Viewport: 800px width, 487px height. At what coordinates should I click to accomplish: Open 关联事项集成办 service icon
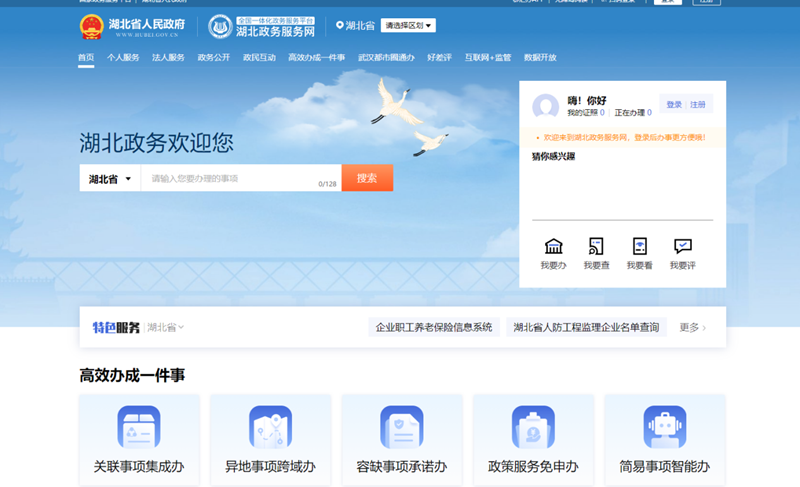[x=139, y=427]
